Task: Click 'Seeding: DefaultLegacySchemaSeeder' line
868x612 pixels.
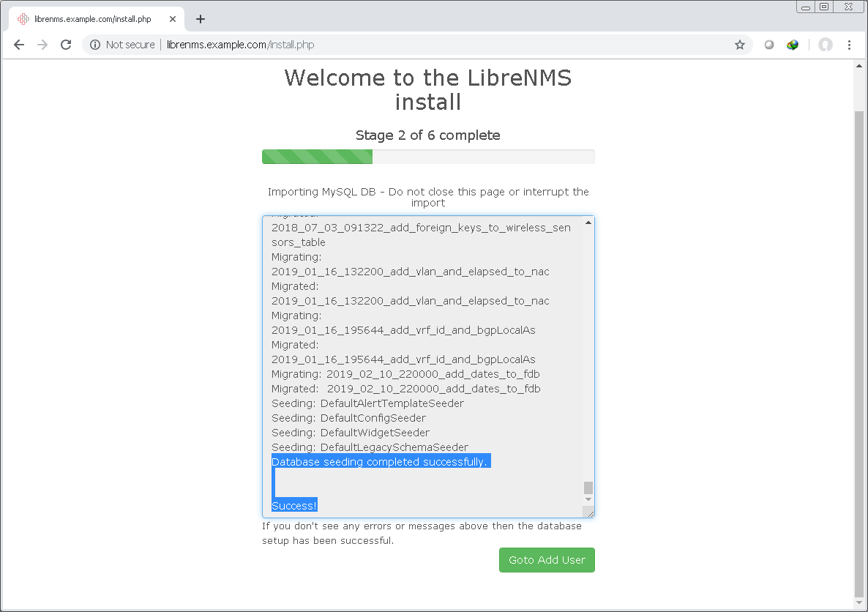Action: (370, 447)
